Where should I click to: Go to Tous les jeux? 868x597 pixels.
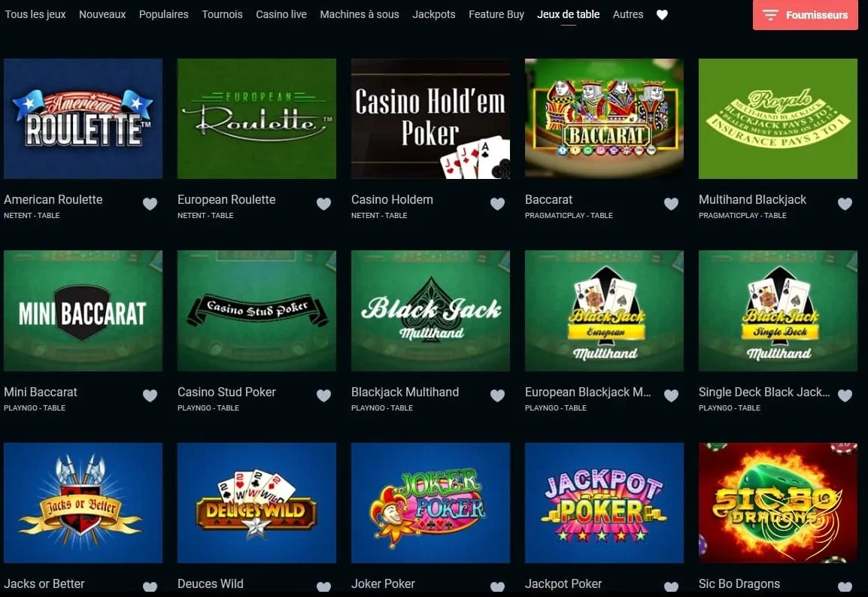pos(35,14)
